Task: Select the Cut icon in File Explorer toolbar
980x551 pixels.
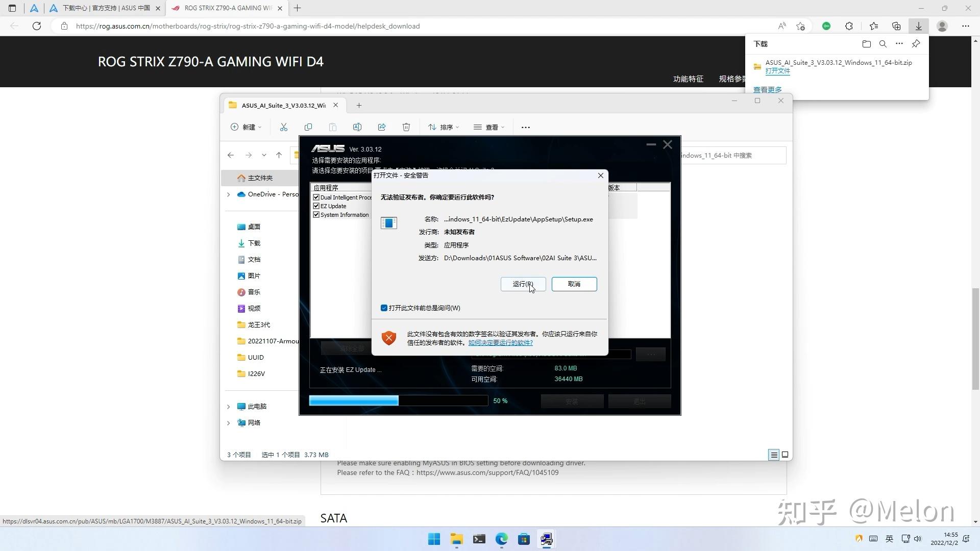Action: click(284, 127)
